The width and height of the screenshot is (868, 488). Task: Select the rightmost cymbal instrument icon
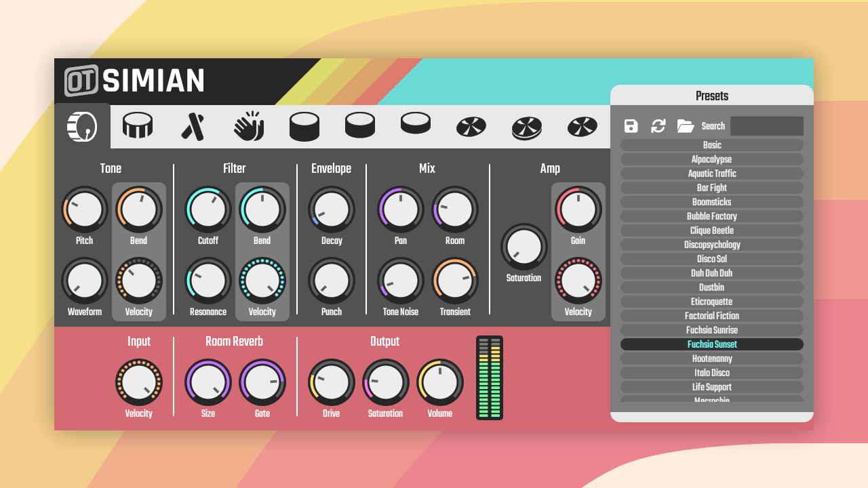coord(582,125)
